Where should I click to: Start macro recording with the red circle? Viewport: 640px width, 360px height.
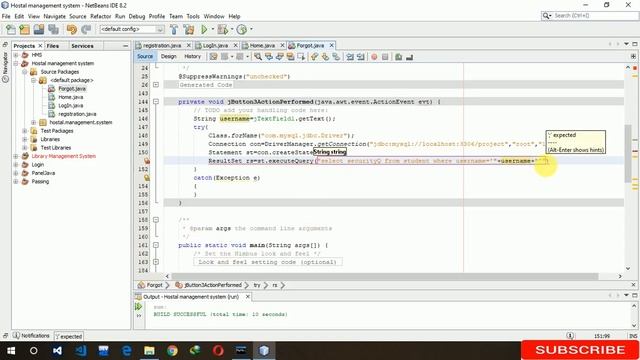click(374, 57)
